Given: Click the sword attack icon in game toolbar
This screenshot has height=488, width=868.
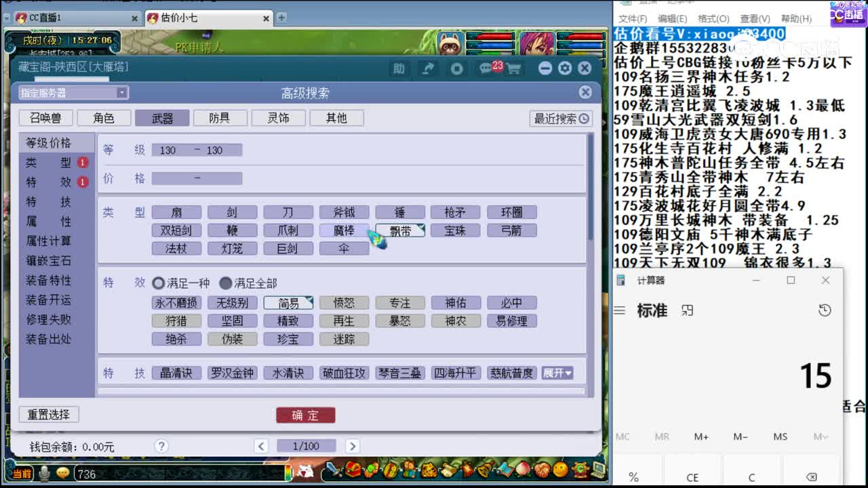Looking at the screenshot, I should pos(334,469).
